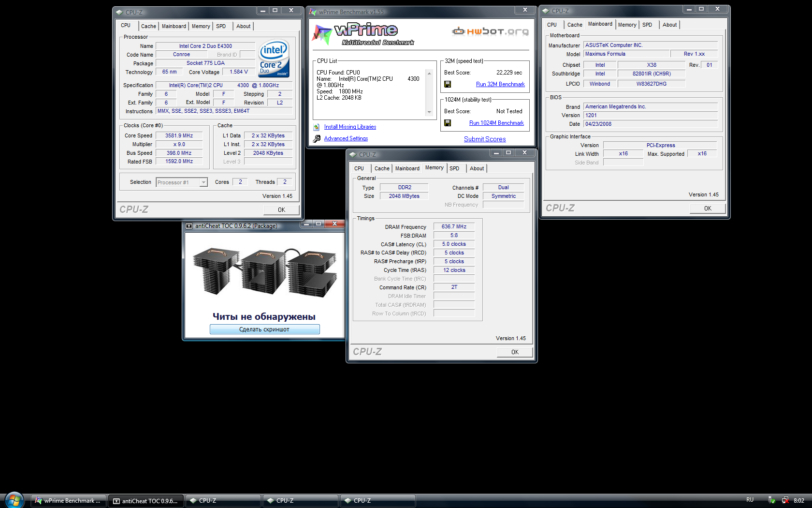
Task: Click the Intel Core 2 Duo logo
Action: pos(274,58)
